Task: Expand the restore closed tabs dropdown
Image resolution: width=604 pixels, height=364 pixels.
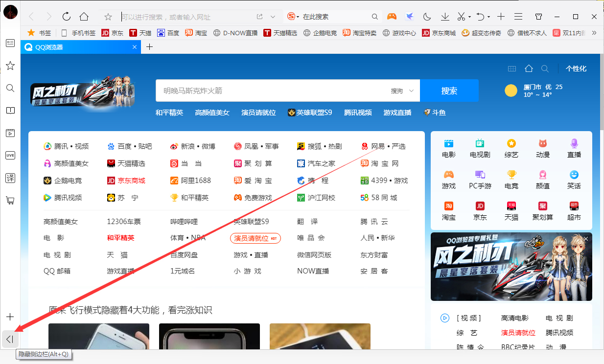Action: 488,17
